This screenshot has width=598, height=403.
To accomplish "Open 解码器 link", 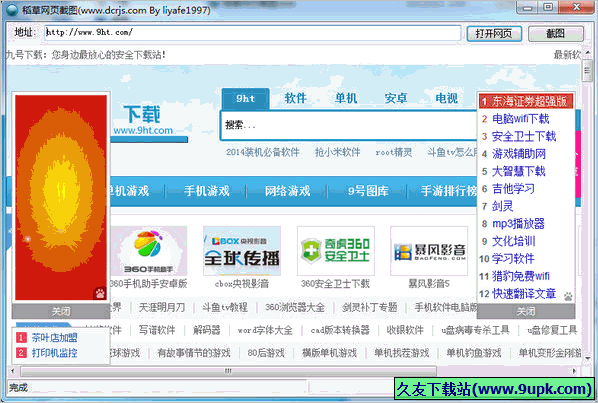I will click(x=207, y=330).
